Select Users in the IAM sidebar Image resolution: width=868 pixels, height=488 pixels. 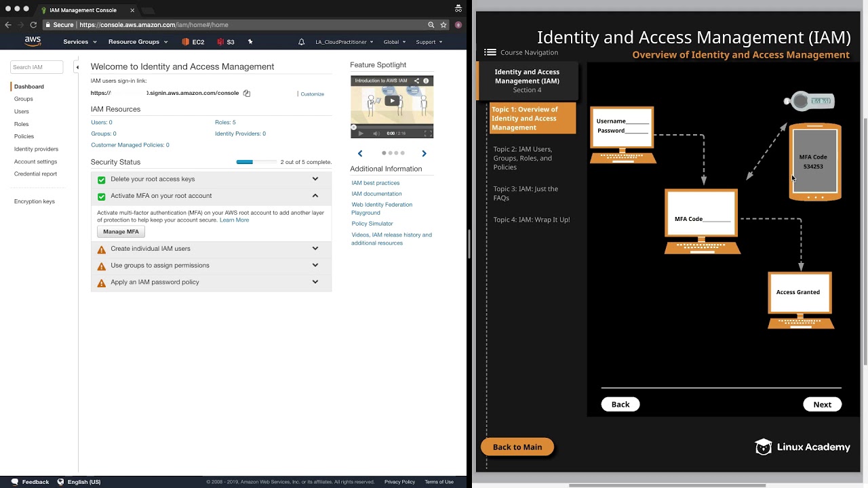pos(22,111)
